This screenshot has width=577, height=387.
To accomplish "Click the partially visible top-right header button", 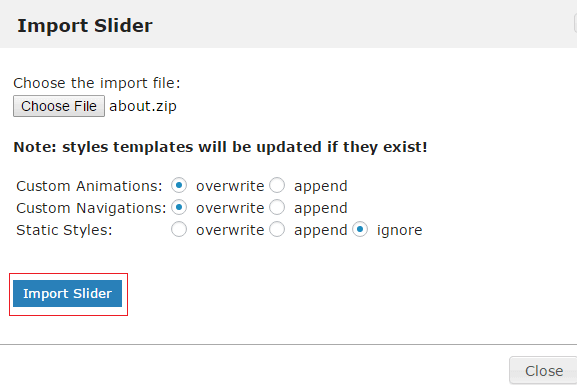I will pos(575,23).
